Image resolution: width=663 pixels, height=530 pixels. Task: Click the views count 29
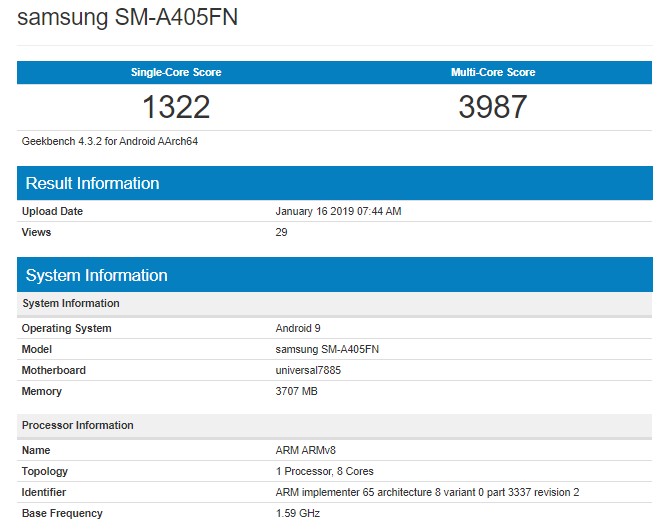point(282,232)
